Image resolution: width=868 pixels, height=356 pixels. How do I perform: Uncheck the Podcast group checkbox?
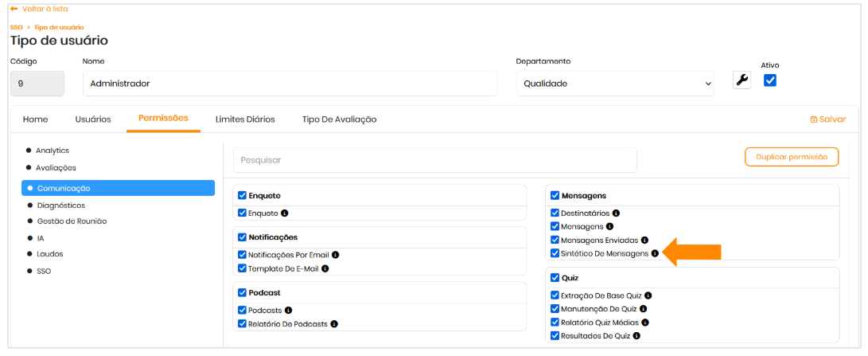click(243, 292)
